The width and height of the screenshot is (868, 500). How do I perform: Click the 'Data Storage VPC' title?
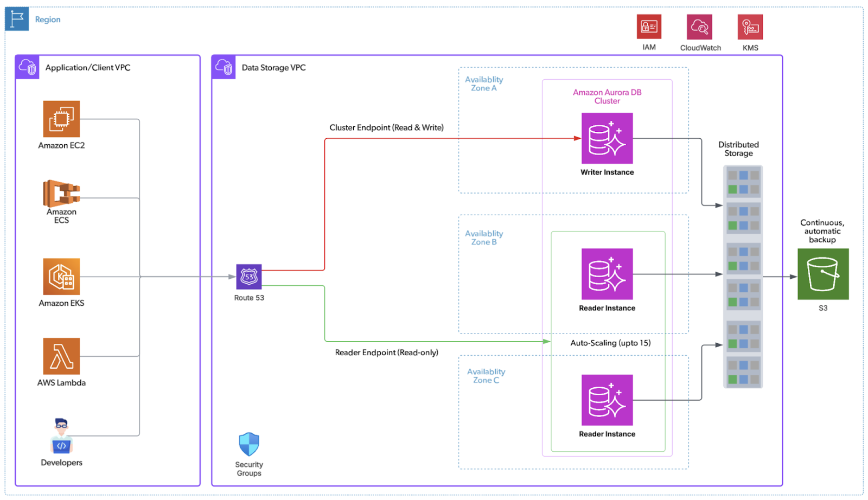274,68
